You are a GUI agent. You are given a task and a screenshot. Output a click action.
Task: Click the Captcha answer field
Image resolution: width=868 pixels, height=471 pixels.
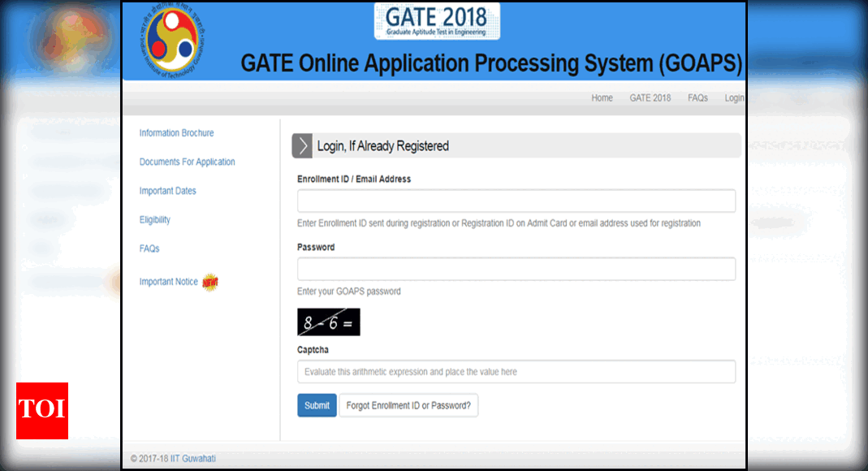[516, 371]
